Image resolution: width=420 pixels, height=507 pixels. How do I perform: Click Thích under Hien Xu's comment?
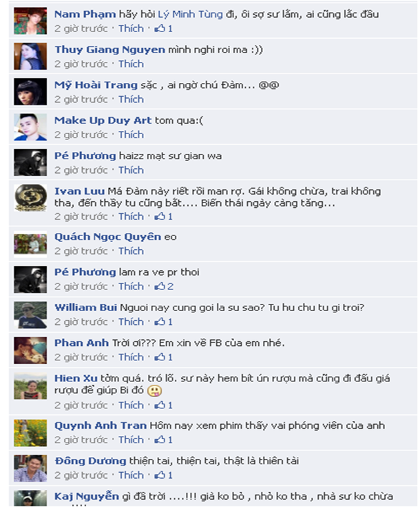131,405
